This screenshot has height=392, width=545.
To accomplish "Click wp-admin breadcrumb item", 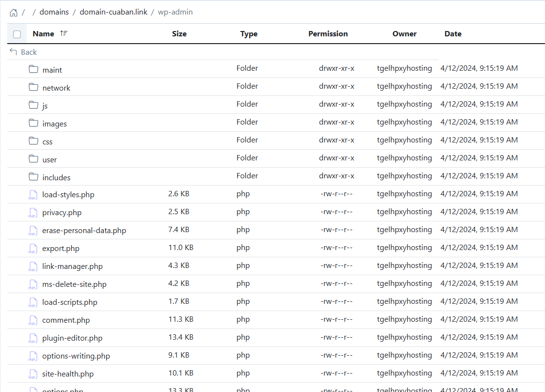I will 175,12.
